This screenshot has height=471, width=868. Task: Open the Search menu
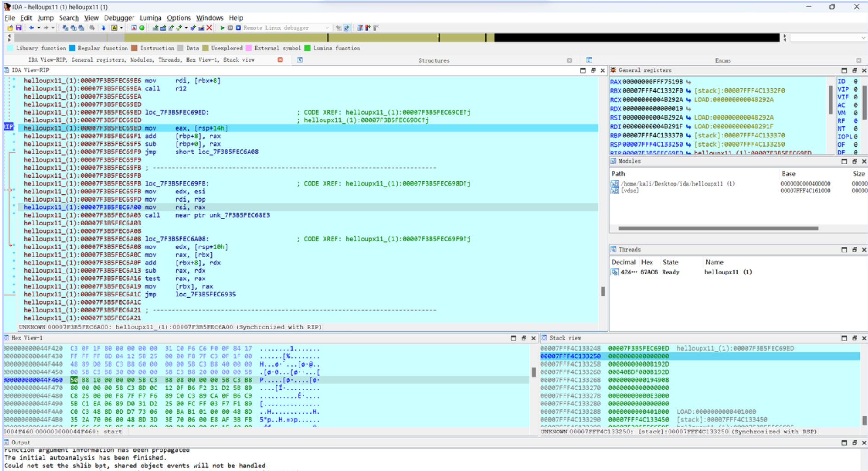(x=69, y=18)
